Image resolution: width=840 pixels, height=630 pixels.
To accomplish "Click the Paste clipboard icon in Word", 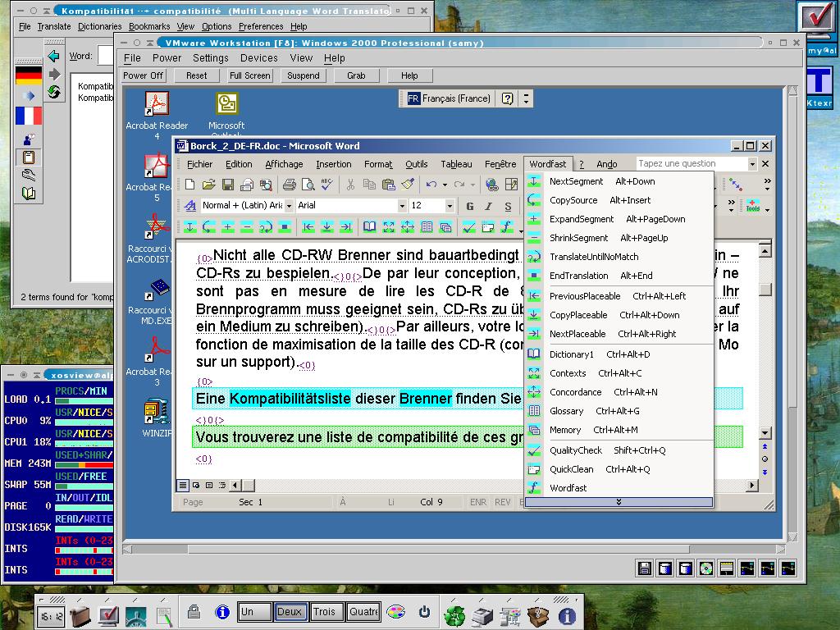I will point(388,185).
